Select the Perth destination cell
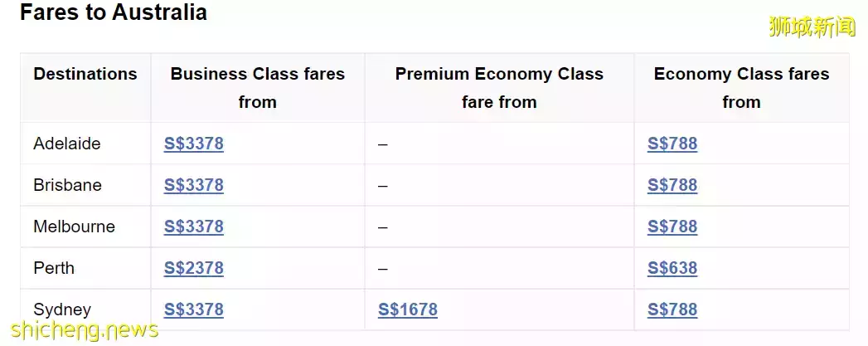Screen dimensions: 868x346 [54, 268]
